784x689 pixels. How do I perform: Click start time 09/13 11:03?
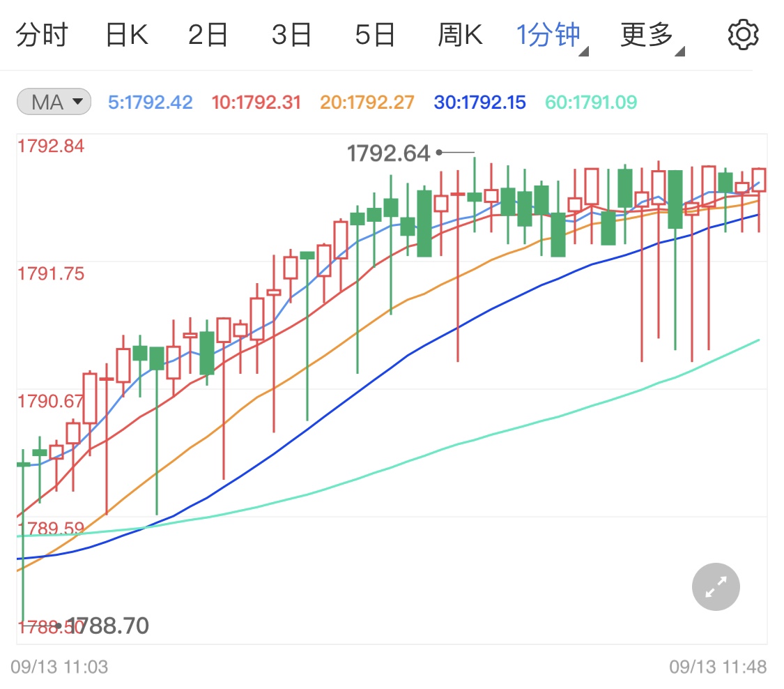[59, 667]
